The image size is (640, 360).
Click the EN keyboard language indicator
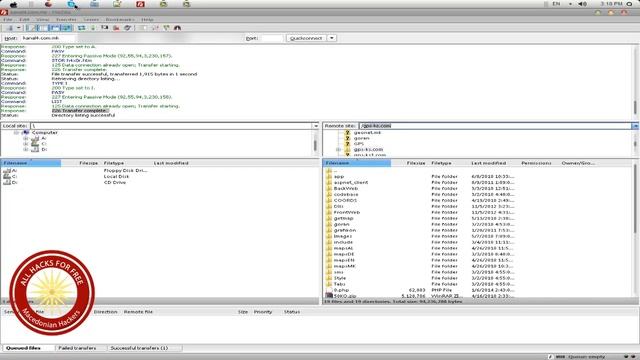(556, 4)
